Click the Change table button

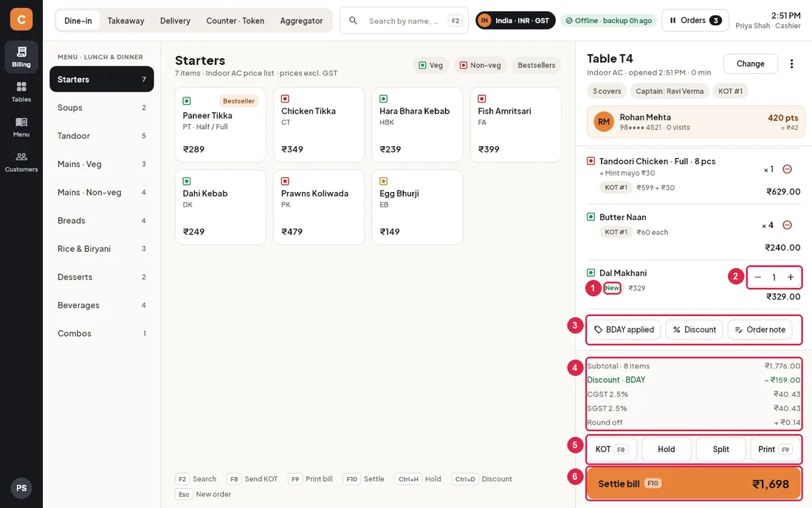(x=751, y=63)
